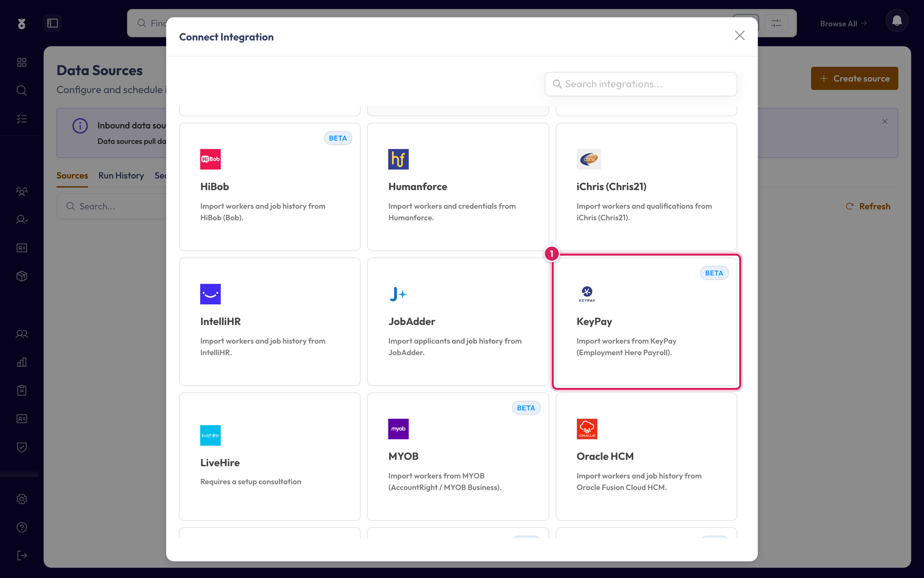This screenshot has height=578, width=924.
Task: Select the LiveHire logo icon
Action: [210, 435]
